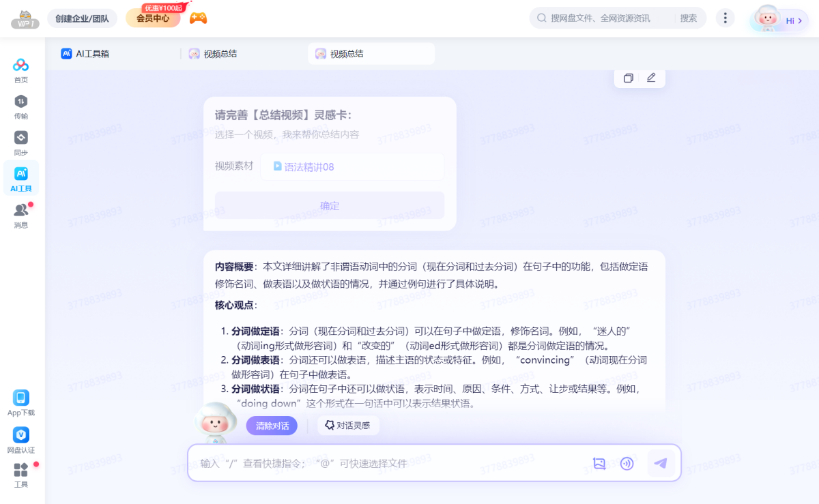The image size is (819, 504).
Task: Click the 确定 confirm button
Action: (x=330, y=205)
